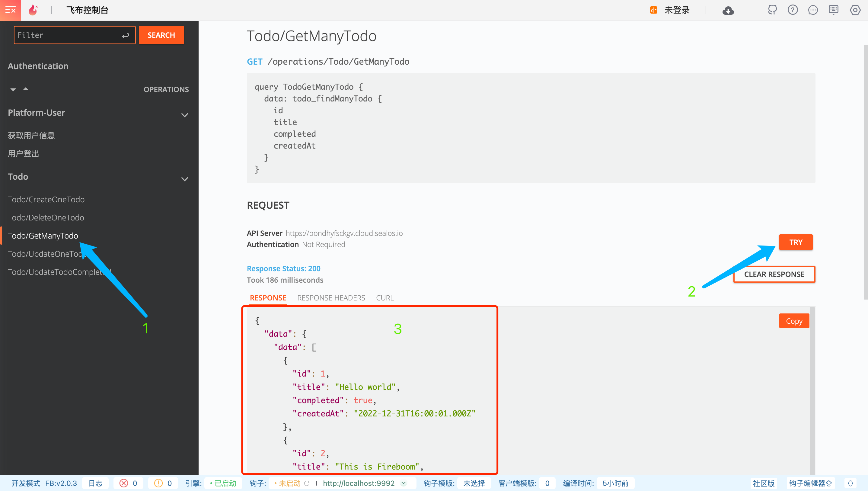Select 获取用户信息 operation

31,136
